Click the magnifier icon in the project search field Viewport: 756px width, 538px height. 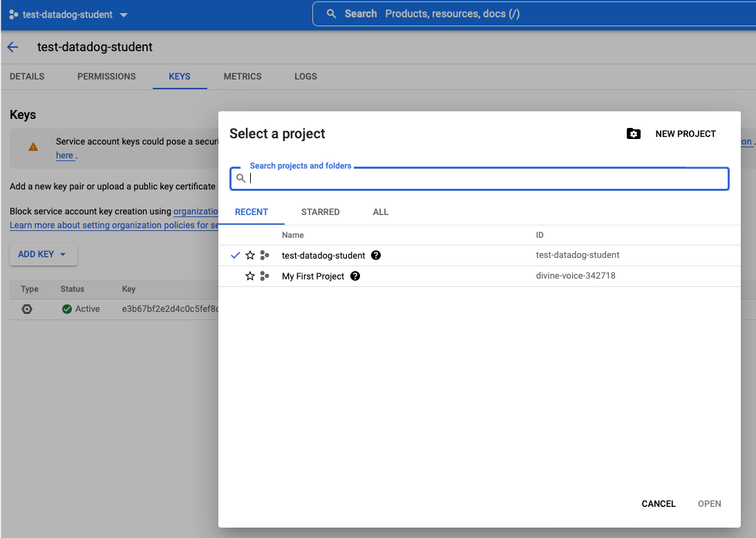(x=240, y=178)
